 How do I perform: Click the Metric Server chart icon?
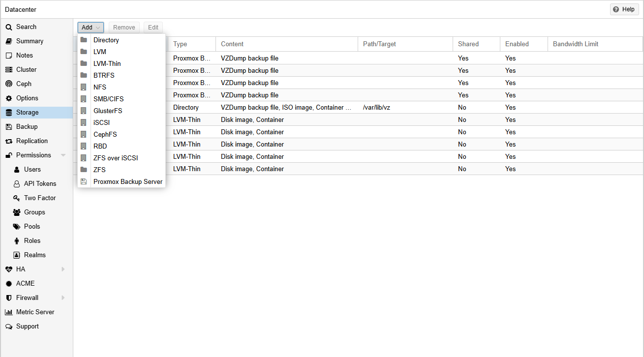(9, 312)
